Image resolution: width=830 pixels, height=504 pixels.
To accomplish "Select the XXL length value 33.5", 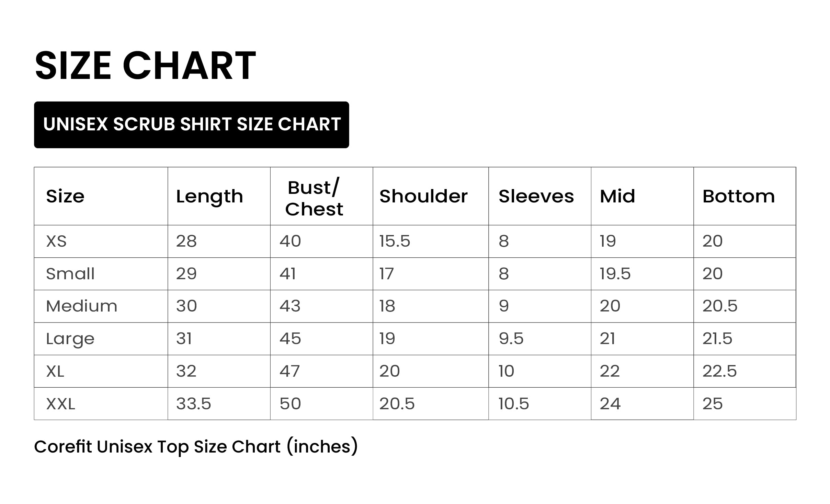I will pyautogui.click(x=193, y=404).
